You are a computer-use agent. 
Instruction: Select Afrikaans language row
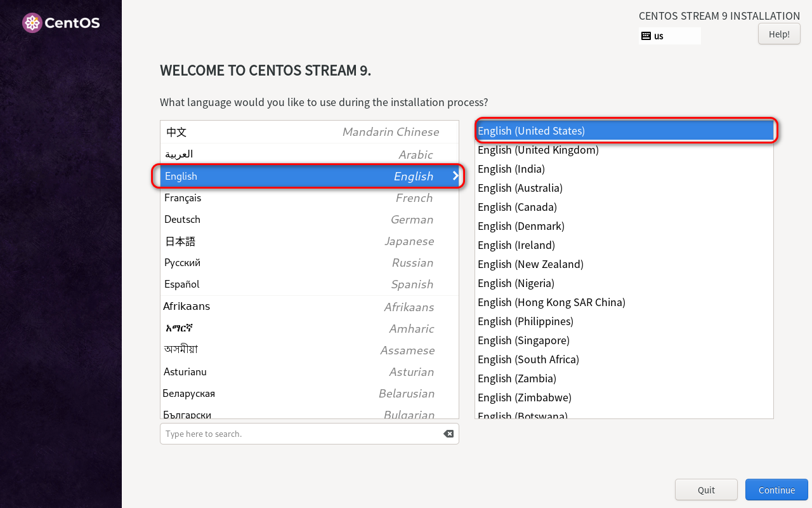click(310, 307)
